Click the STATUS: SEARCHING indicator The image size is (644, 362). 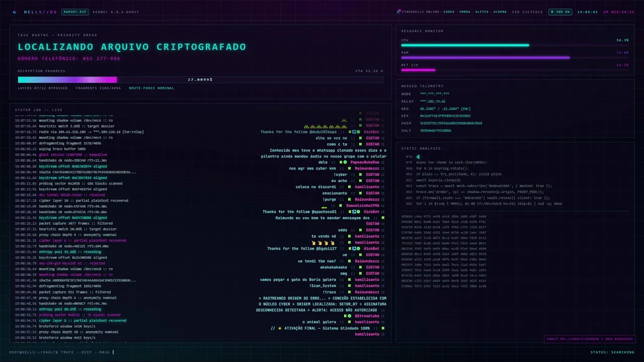613,352
